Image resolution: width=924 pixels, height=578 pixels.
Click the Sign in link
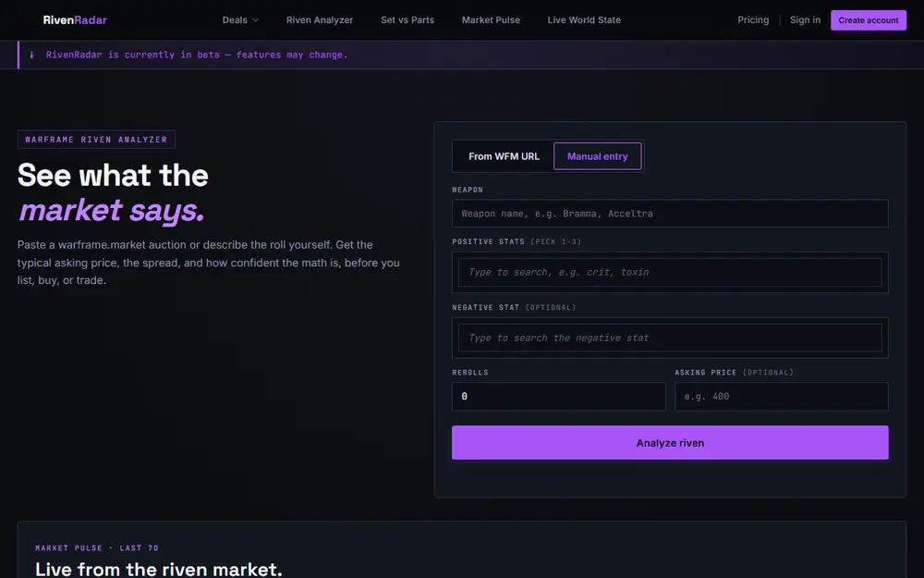(805, 20)
